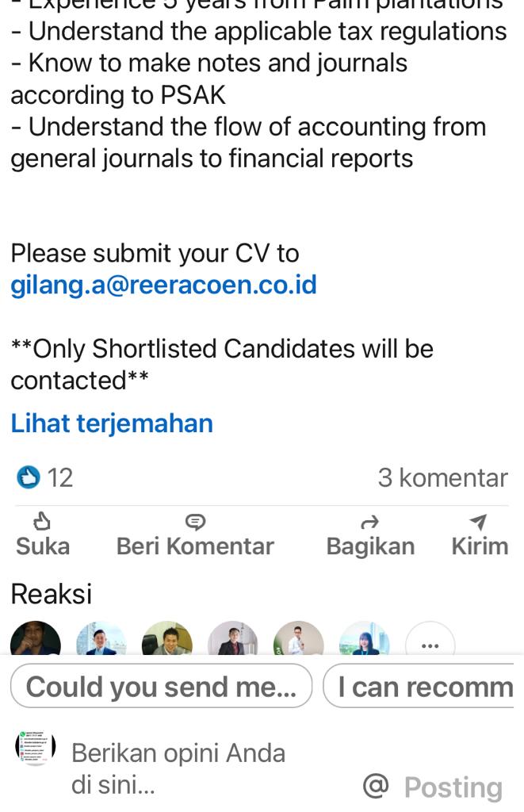Tap Lihat terjemahan to translate post
The image size is (524, 812).
[112, 423]
